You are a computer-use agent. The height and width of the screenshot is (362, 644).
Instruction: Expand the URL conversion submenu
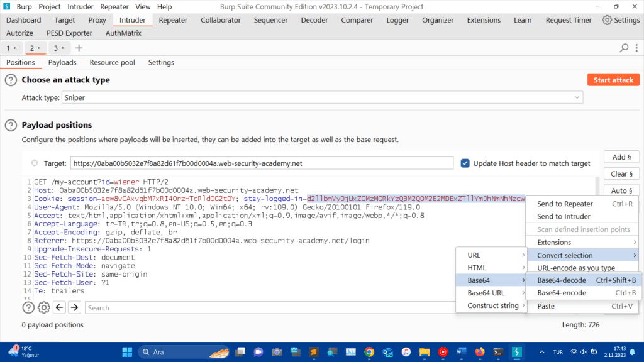pos(491,255)
